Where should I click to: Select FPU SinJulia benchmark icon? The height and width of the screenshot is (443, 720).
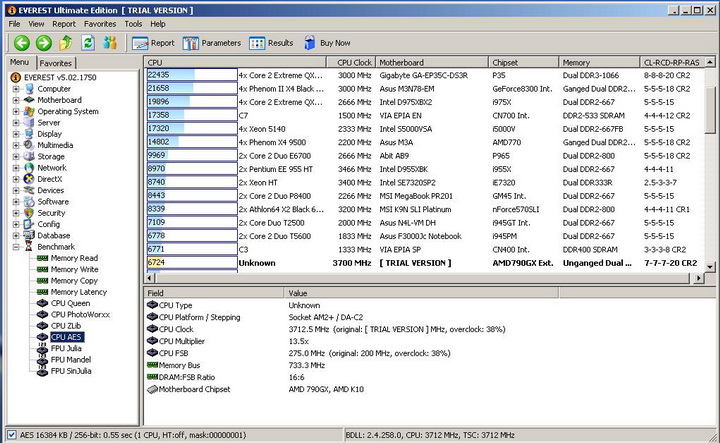click(x=43, y=371)
